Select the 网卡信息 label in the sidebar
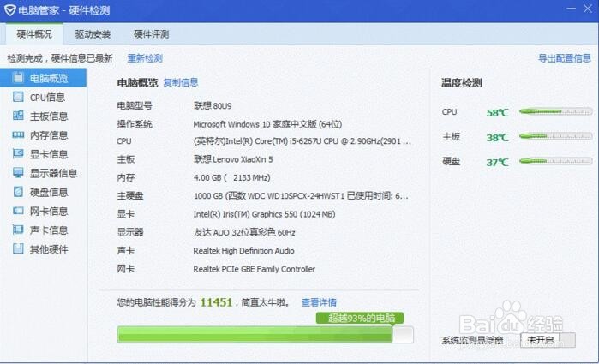 [x=49, y=212]
